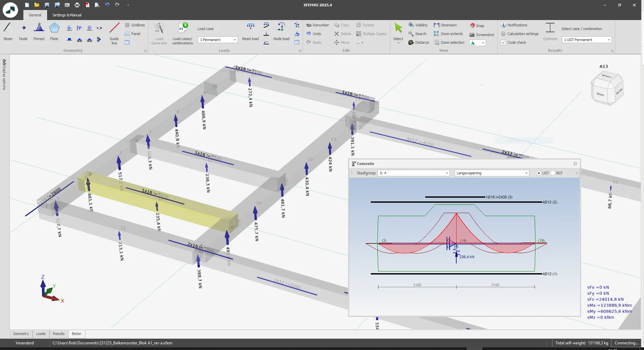Select the UGT radio button

click(x=539, y=173)
